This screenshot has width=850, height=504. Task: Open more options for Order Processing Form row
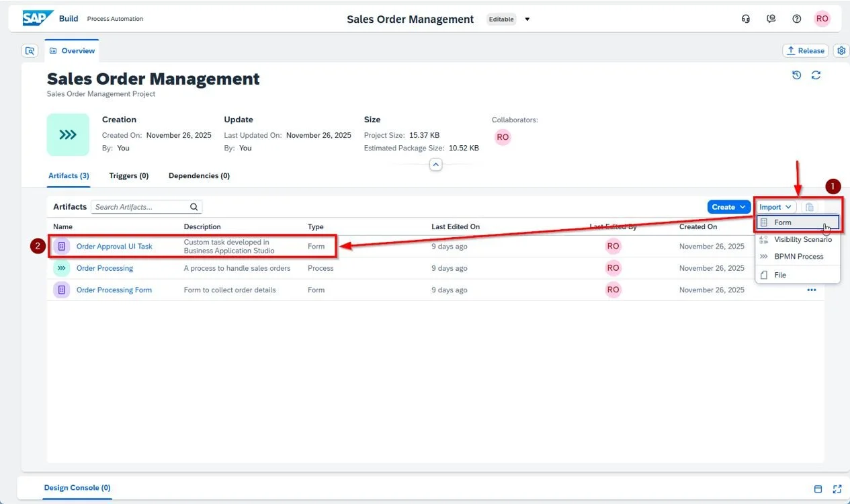[x=812, y=290]
